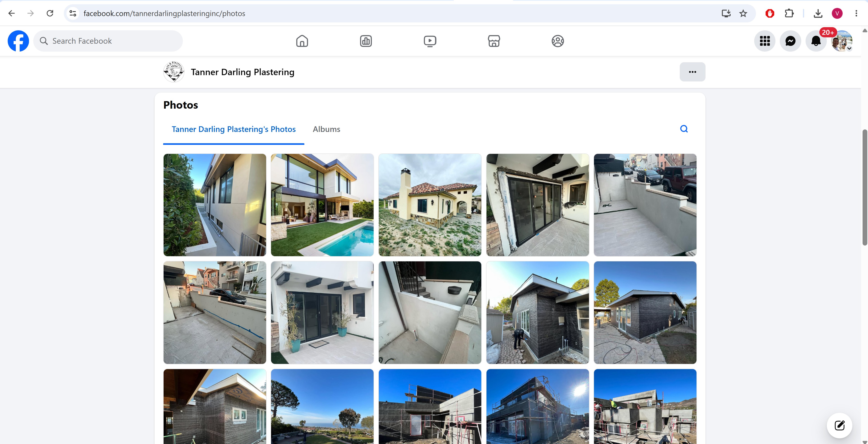
Task: Click the browser back arrow
Action: tap(12, 14)
